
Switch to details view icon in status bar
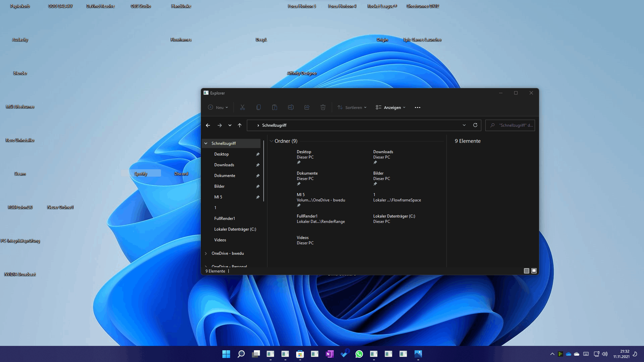point(526,271)
